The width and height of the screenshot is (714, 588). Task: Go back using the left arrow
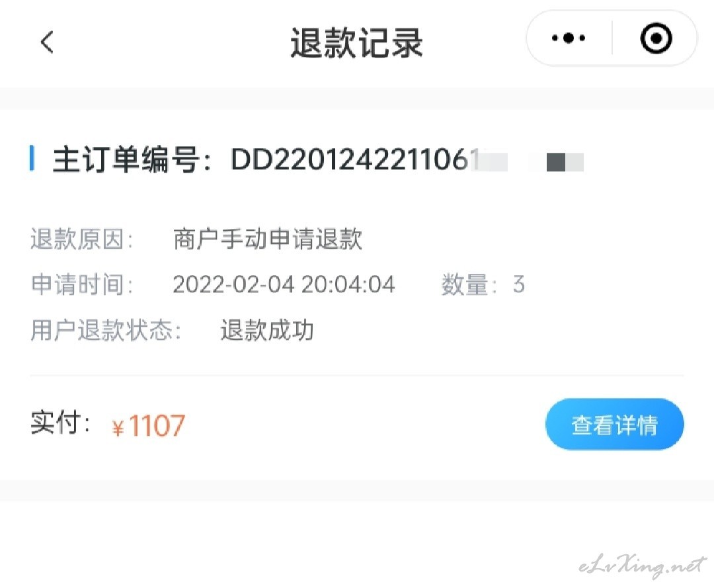point(48,42)
